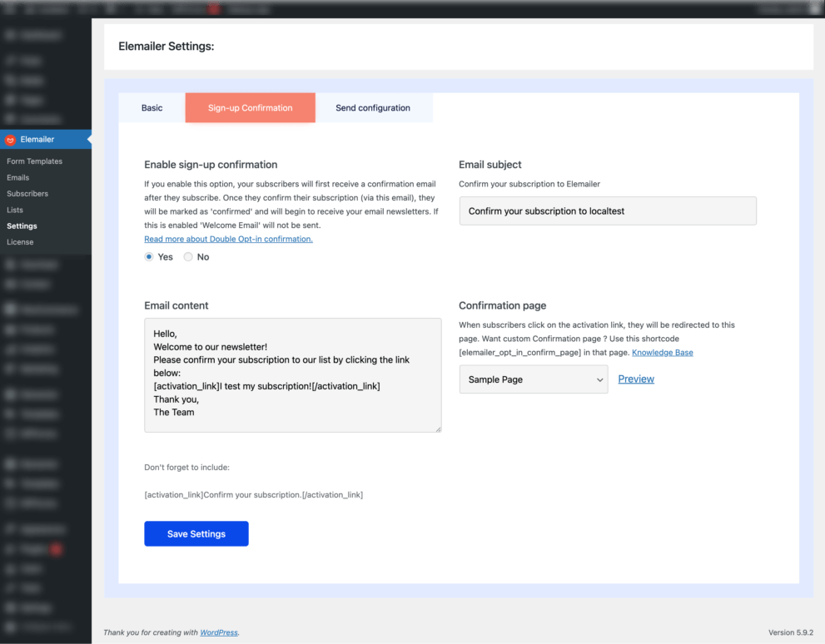
Task: Open the Send configuration tab
Action: click(373, 107)
